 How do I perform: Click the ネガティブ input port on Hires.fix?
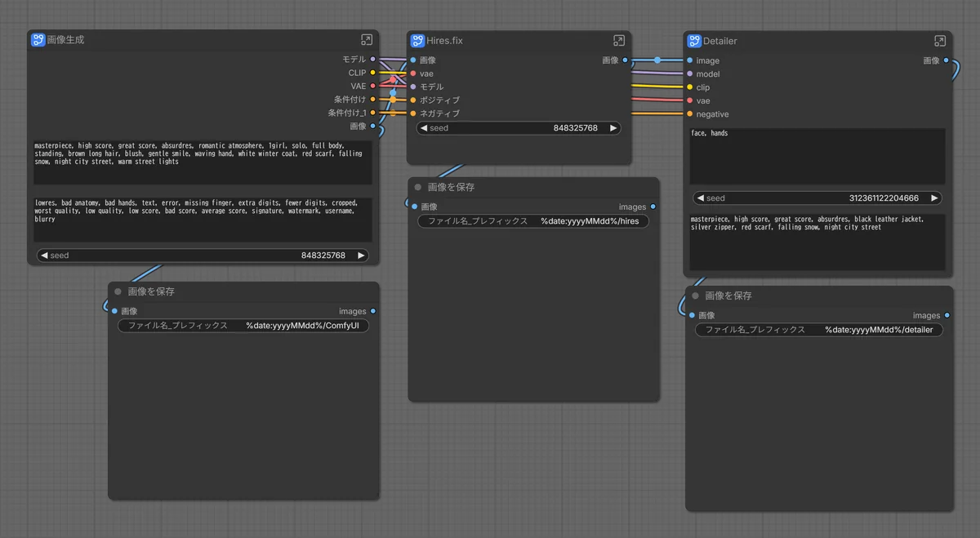(x=413, y=113)
